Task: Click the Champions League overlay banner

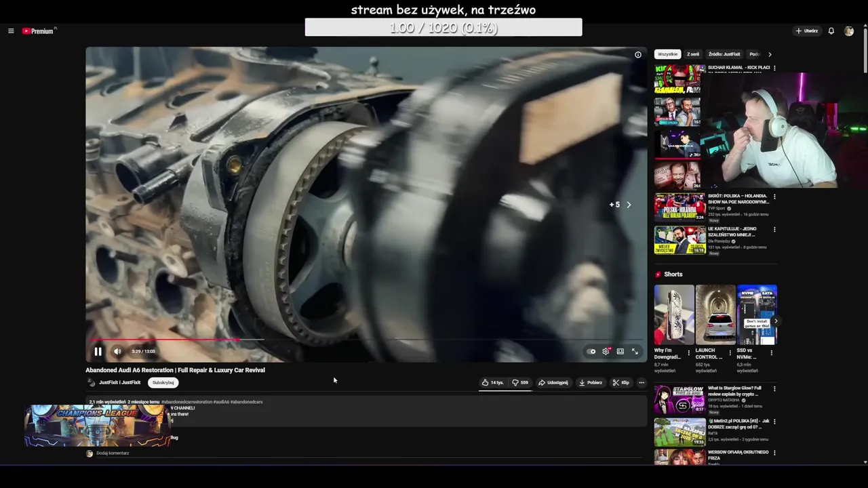Action: pyautogui.click(x=98, y=426)
